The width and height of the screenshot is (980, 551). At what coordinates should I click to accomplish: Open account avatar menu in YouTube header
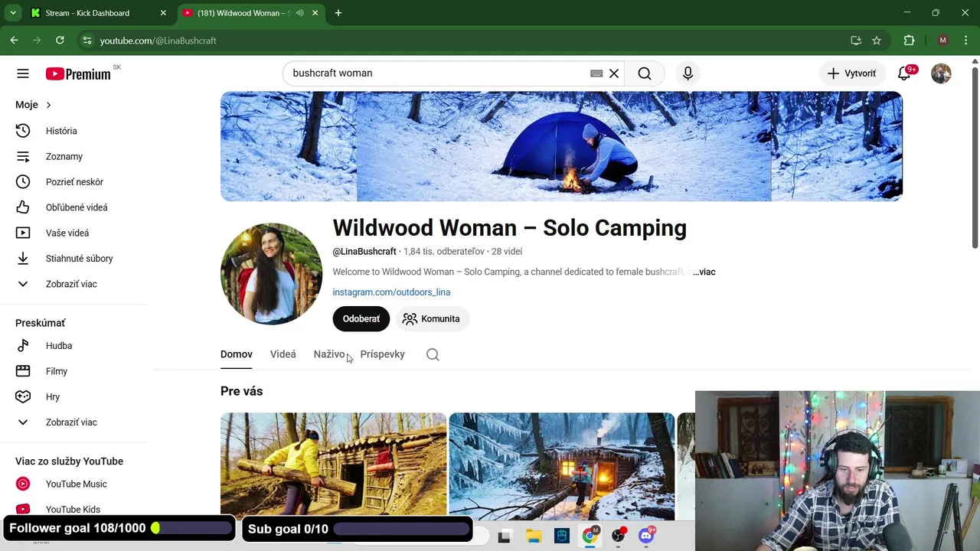941,73
